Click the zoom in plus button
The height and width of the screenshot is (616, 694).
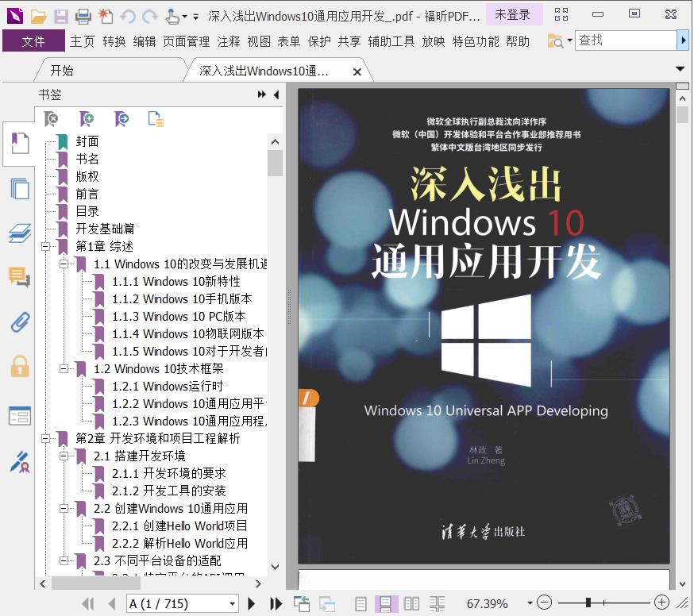coord(661,603)
